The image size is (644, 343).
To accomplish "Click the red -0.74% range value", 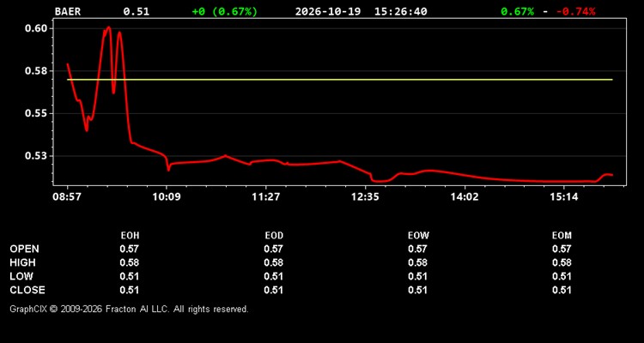I will 576,11.
